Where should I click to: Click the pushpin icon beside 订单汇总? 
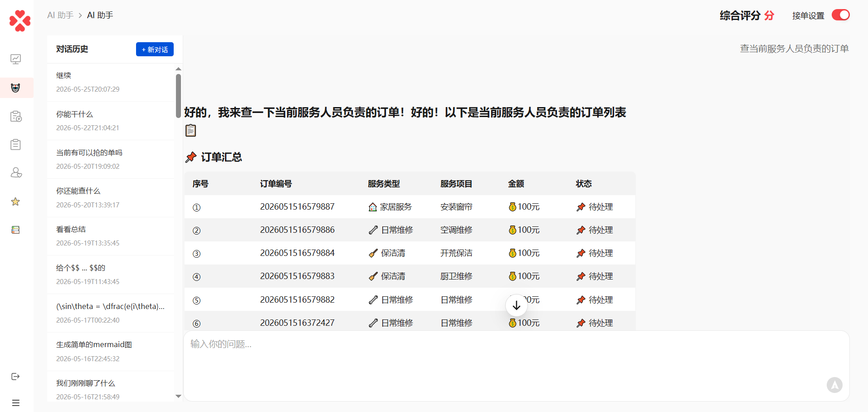coord(191,157)
